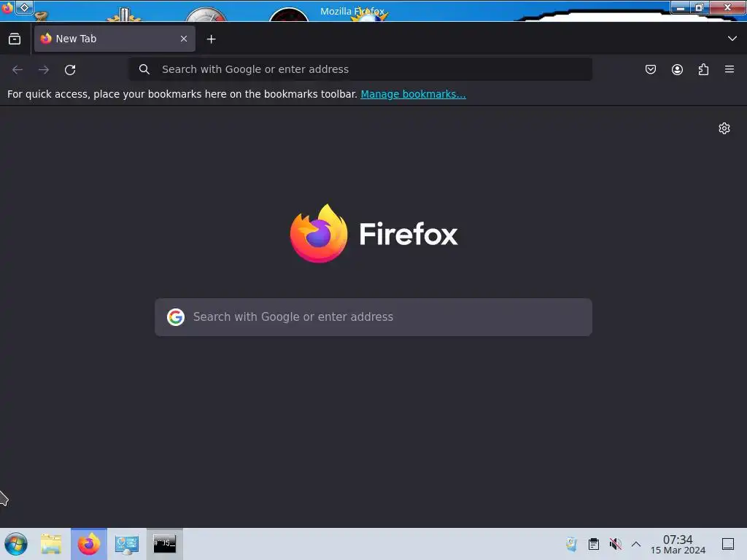Toggle the muted volume tray icon
The width and height of the screenshot is (747, 560).
(616, 544)
